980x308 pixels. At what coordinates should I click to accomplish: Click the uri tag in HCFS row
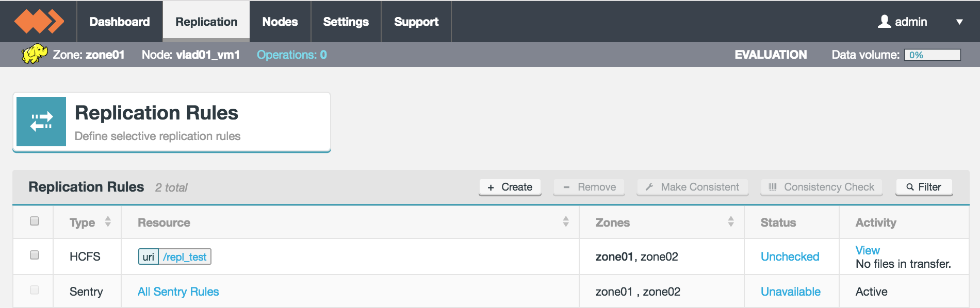149,256
